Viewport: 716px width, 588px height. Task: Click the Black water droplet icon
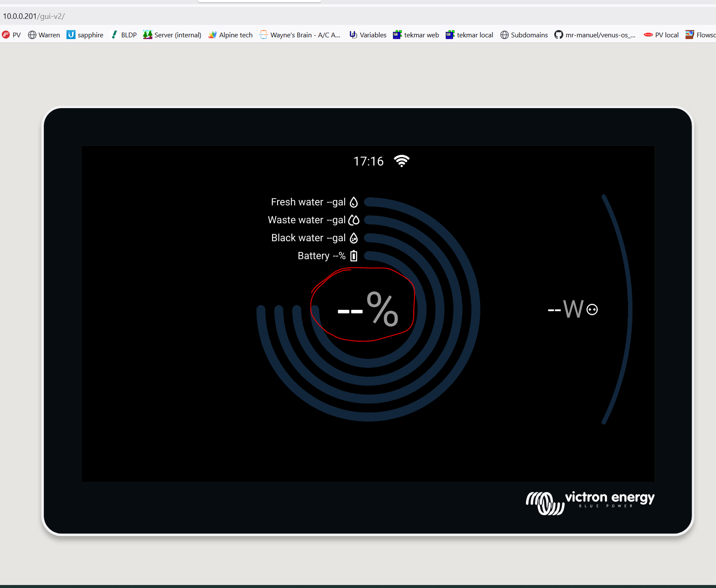point(353,238)
